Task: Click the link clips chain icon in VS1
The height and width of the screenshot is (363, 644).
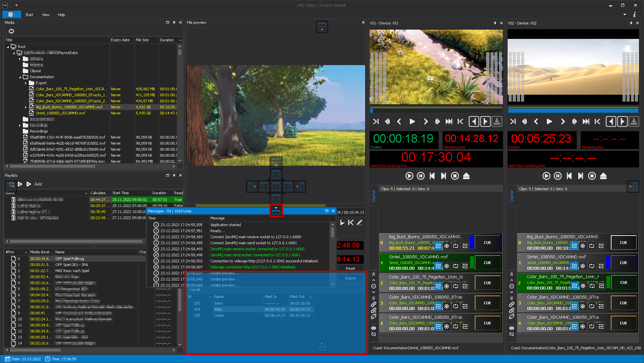Action: click(373, 305)
